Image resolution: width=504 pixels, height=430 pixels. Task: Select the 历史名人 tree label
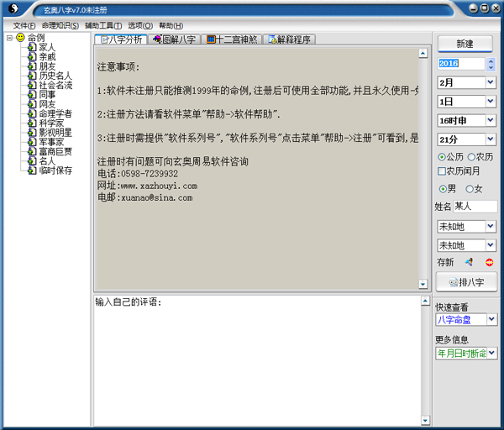pos(55,76)
